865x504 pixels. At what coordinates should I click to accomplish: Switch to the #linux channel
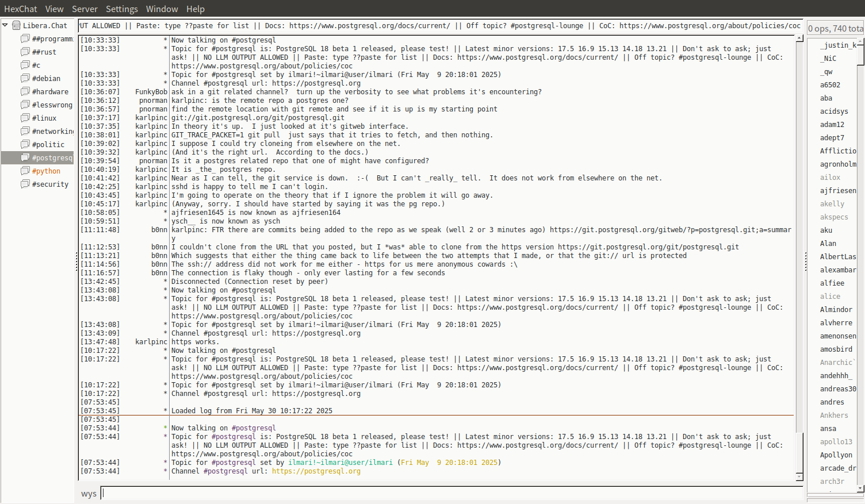(x=44, y=118)
